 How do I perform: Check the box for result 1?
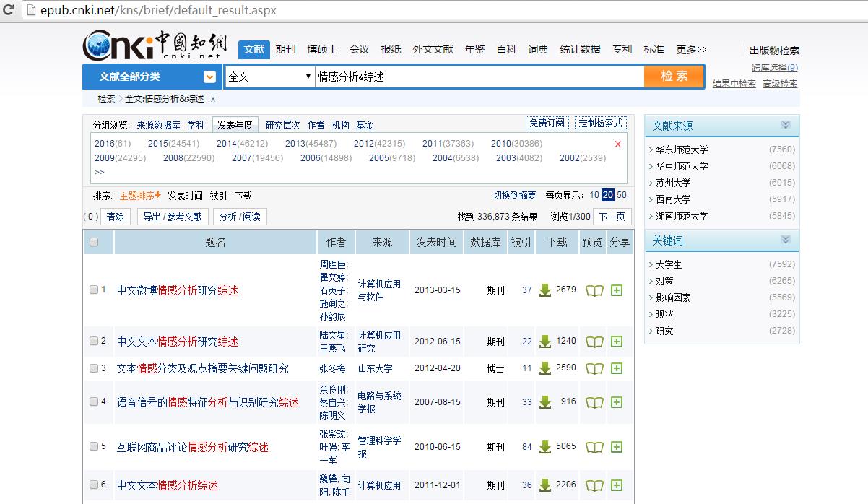point(94,290)
